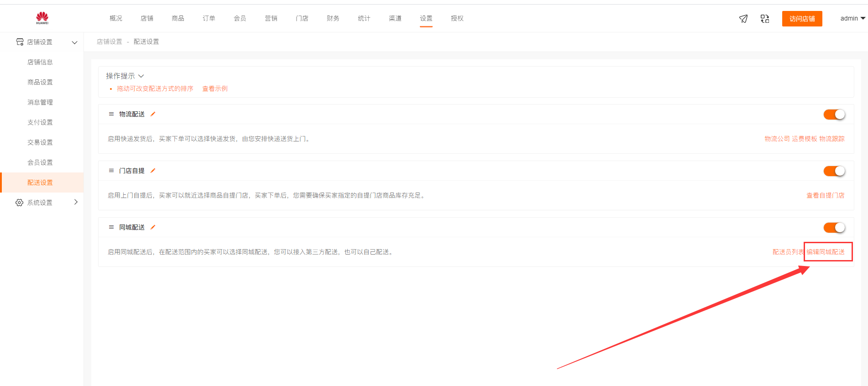Open the 配送员列表 link
The image size is (868, 386).
[789, 252]
